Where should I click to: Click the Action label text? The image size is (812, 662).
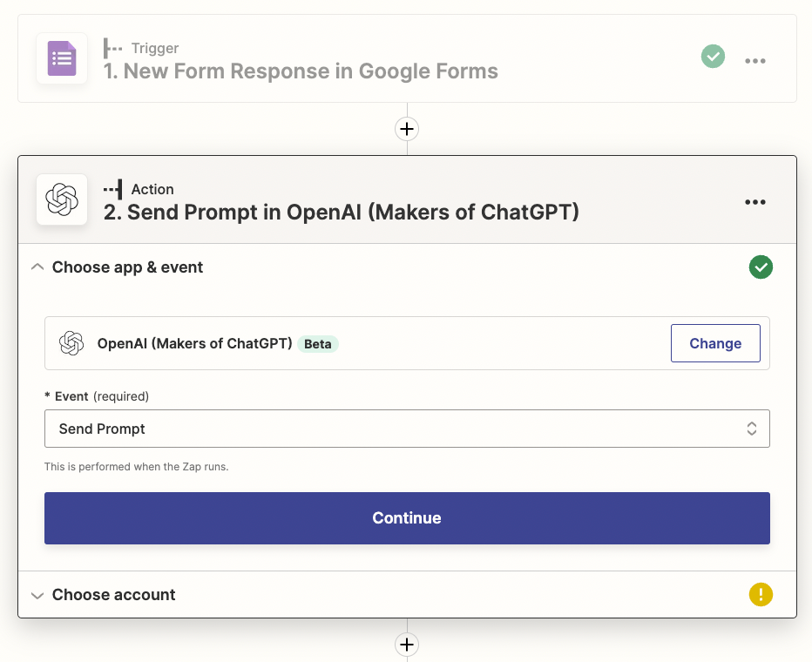152,189
